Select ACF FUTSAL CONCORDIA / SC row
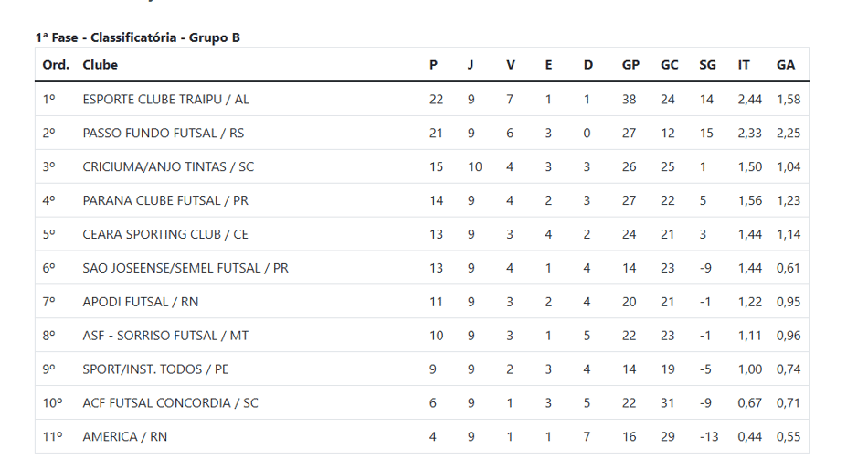Screen dimensions: 868x460 point(422,403)
